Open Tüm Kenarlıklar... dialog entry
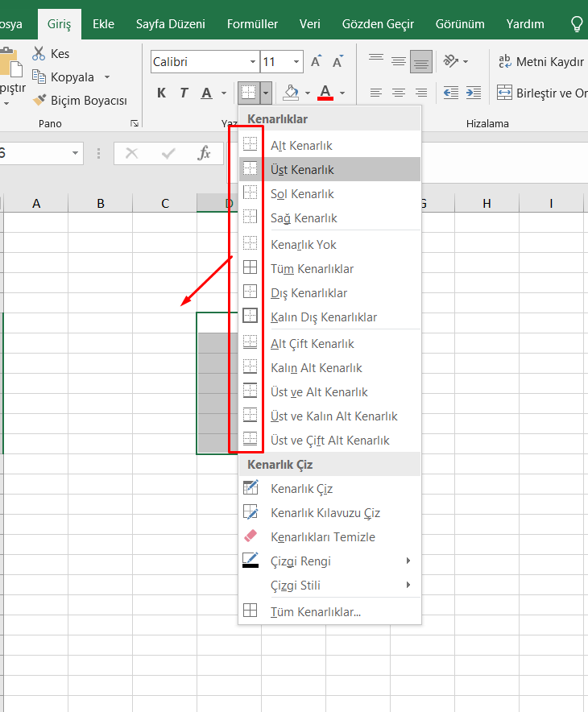 tap(329, 611)
